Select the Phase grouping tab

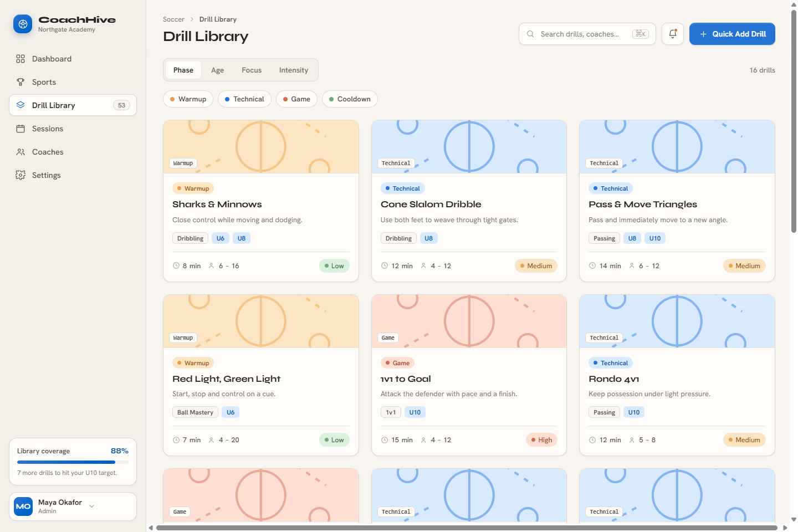183,70
